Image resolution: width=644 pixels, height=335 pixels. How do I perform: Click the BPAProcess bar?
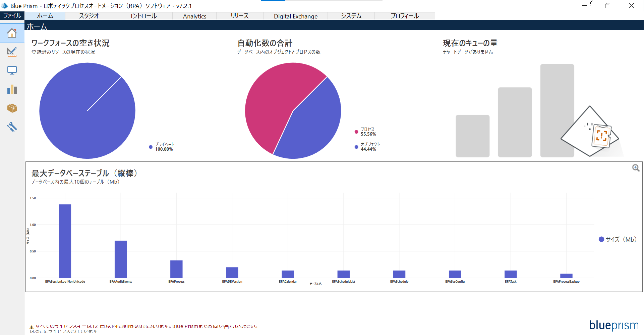click(x=176, y=269)
